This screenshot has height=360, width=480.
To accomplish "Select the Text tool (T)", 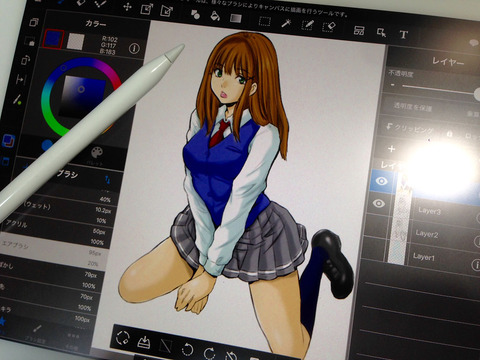I will [x=403, y=34].
